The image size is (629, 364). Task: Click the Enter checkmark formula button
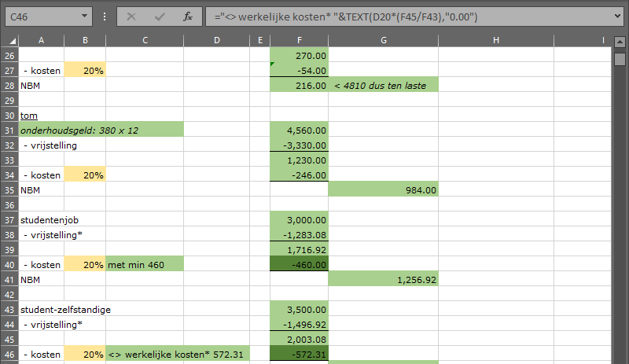pyautogui.click(x=160, y=17)
